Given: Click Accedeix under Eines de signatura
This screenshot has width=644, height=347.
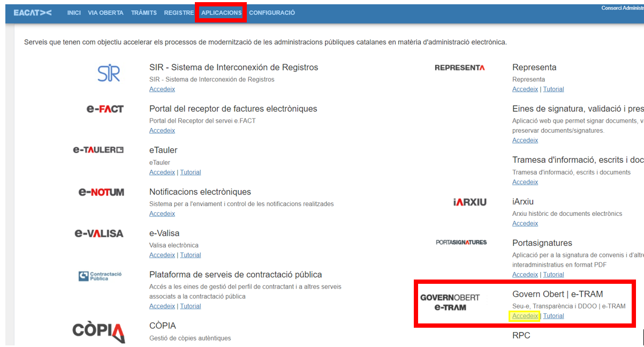Looking at the screenshot, I should click(525, 140).
